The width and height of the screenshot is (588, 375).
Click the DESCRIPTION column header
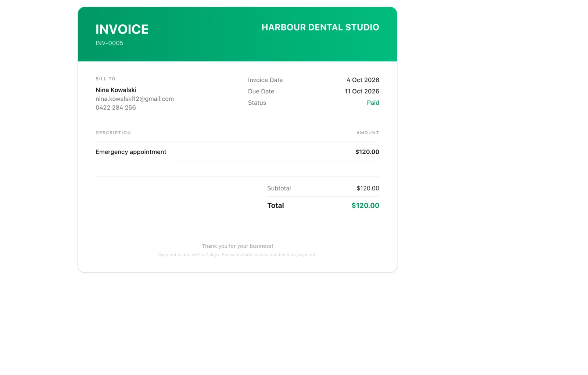(x=113, y=133)
